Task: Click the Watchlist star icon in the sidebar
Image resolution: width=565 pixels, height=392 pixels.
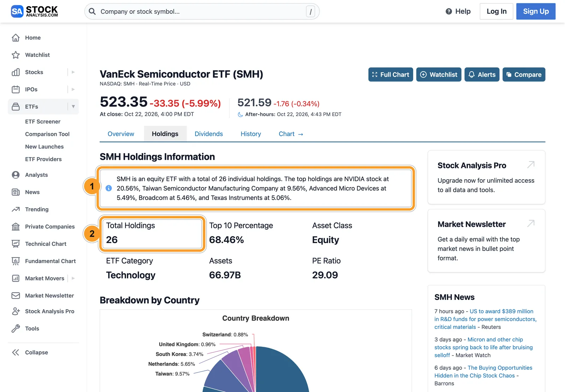Action: pos(16,55)
